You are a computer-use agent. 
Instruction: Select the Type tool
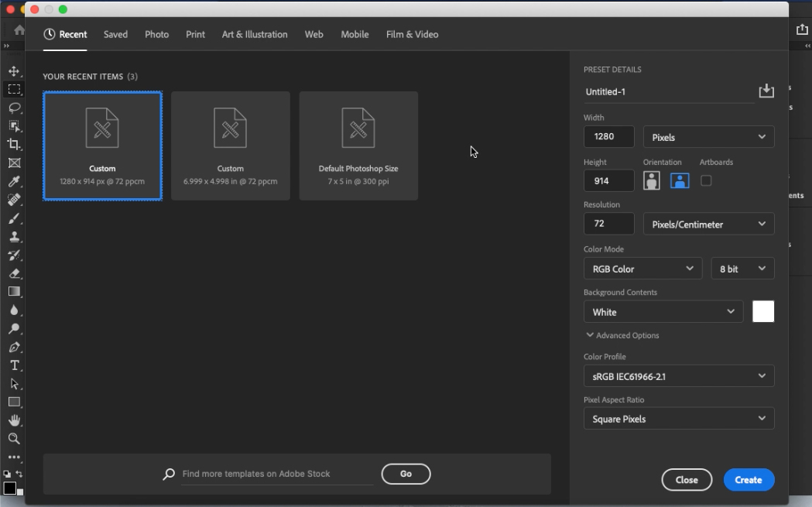point(14,365)
